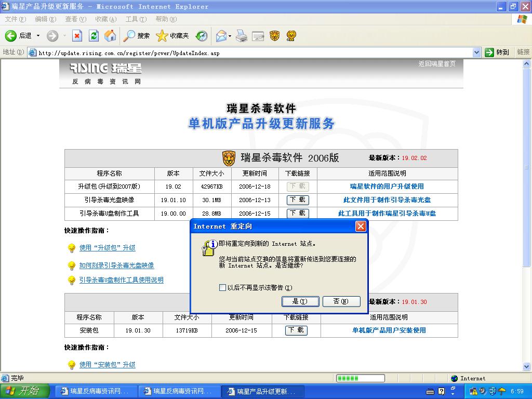Refresh the page with the green arrows icon
The image size is (532, 399).
coord(94,36)
